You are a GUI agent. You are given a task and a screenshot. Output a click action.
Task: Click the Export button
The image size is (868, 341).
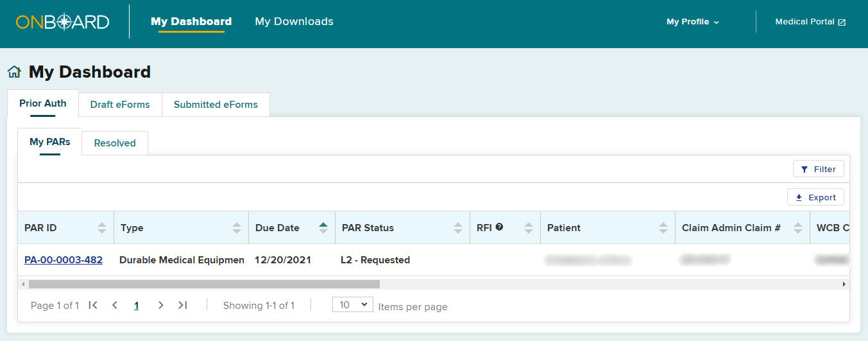815,197
